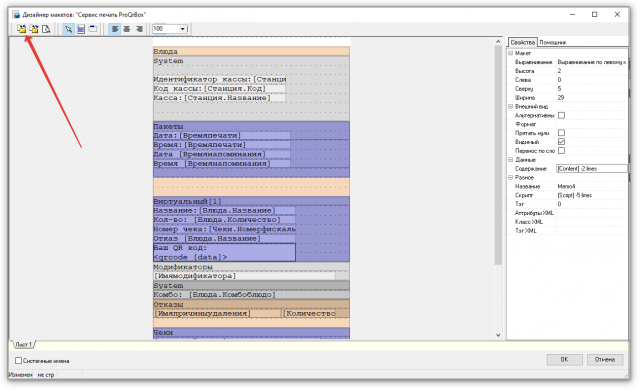Select the Касса: [Станция.Название] field

(220, 98)
